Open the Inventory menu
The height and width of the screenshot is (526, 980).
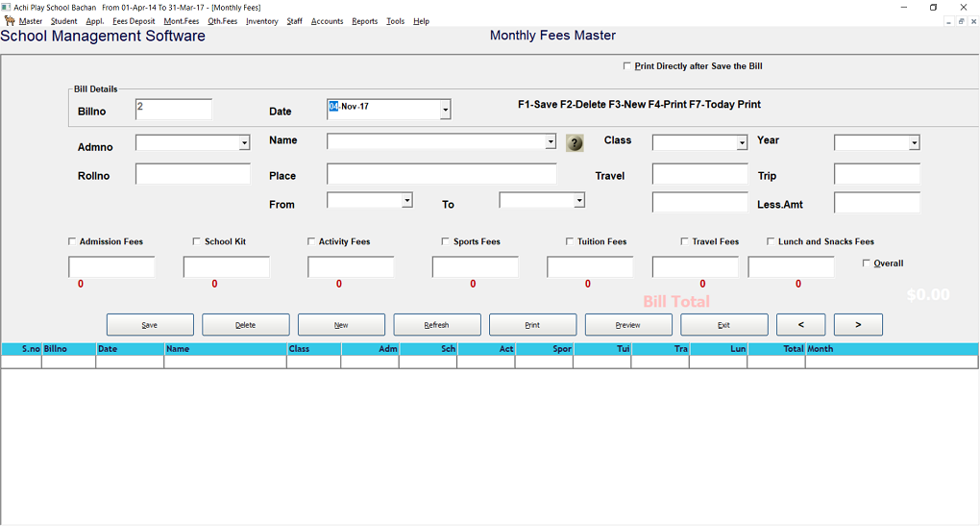[x=261, y=21]
